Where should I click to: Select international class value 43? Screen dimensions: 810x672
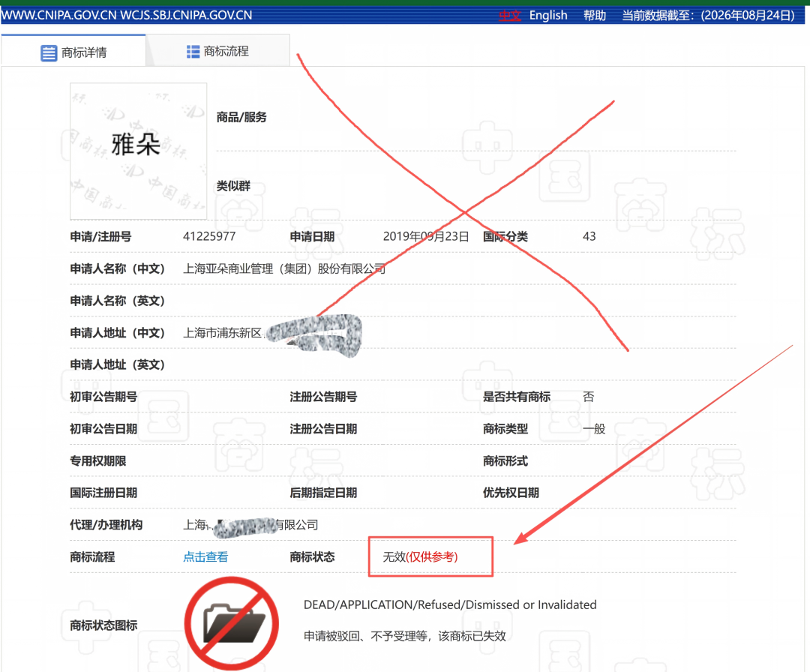(x=589, y=236)
